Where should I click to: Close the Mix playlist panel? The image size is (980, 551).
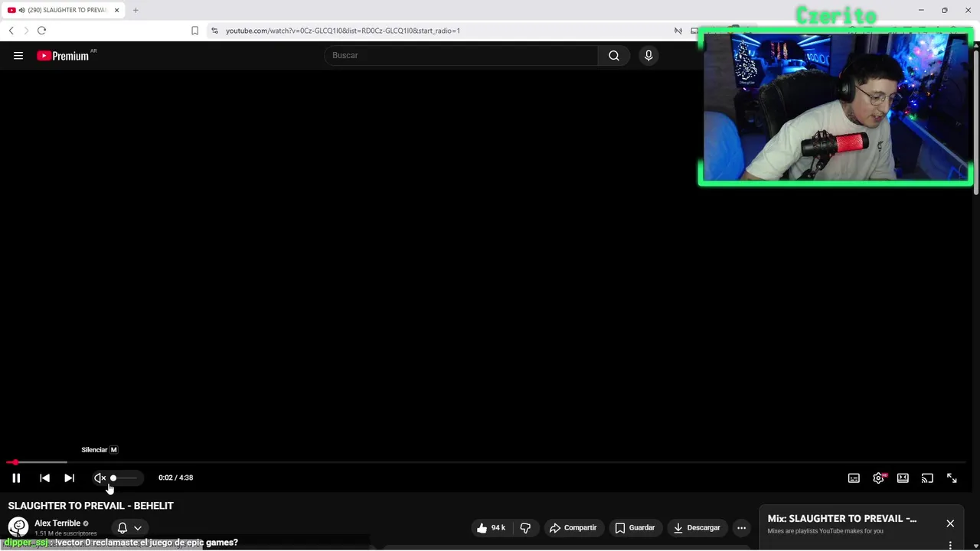point(950,523)
